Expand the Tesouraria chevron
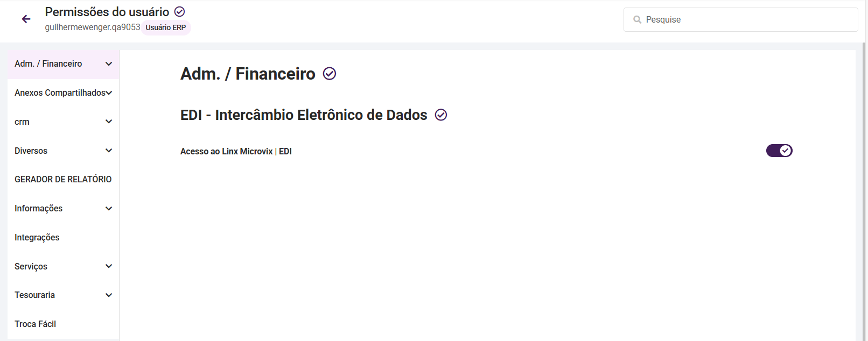868x341 pixels. point(109,295)
